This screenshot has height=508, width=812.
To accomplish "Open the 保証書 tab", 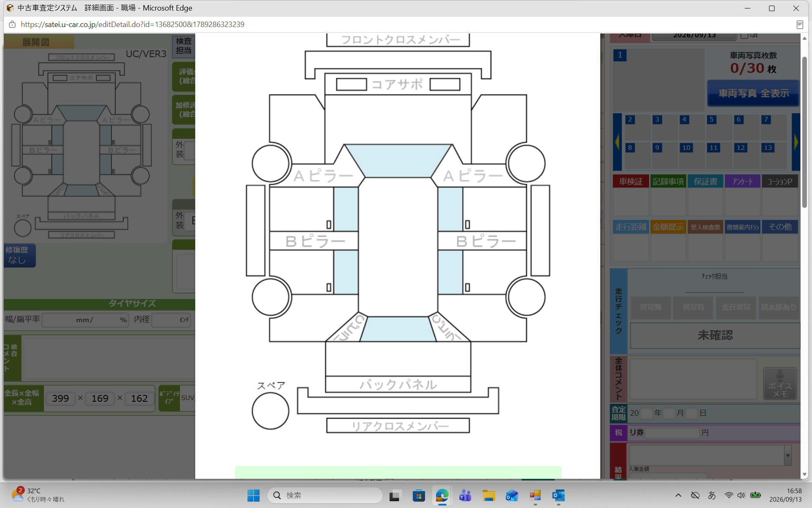I will [x=705, y=182].
